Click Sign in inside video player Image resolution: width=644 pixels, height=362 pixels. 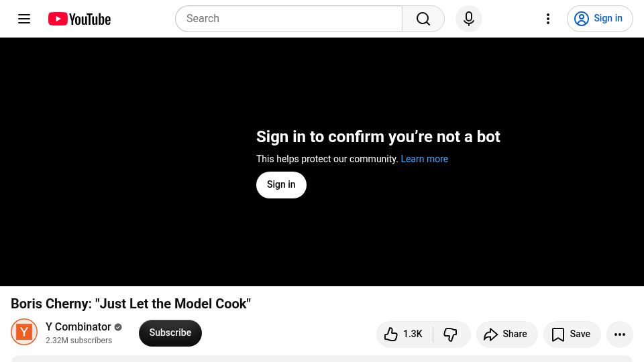(x=281, y=185)
